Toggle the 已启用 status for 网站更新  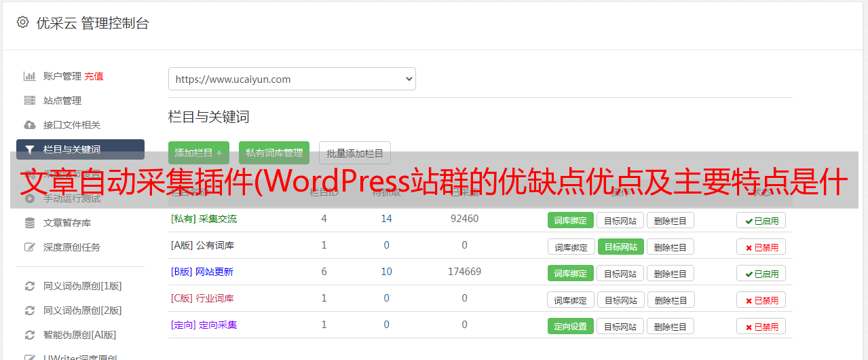coord(761,274)
